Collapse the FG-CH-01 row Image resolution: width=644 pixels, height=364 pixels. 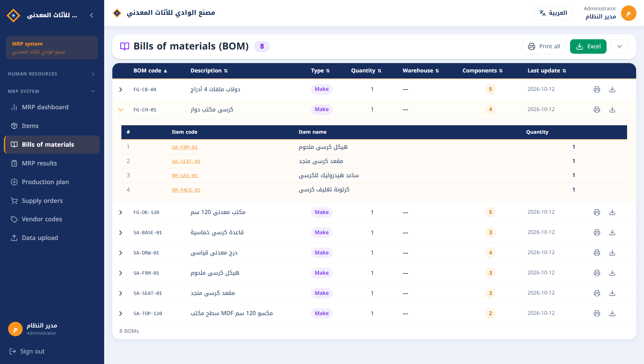(x=121, y=110)
